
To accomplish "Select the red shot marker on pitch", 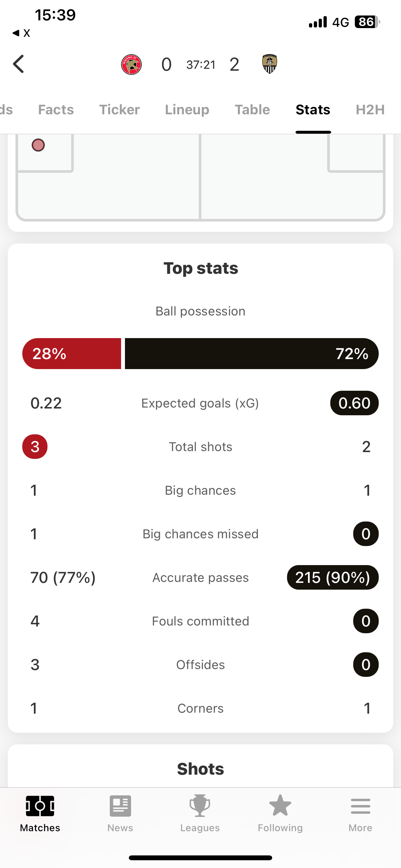I will click(x=38, y=145).
